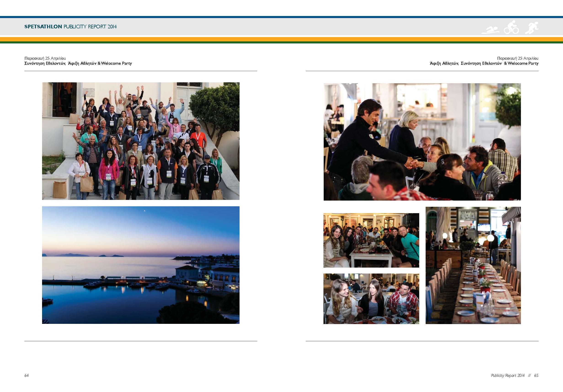Click the crescent moon in sunset photo
Screen dimensions: 563x392
tap(145, 210)
